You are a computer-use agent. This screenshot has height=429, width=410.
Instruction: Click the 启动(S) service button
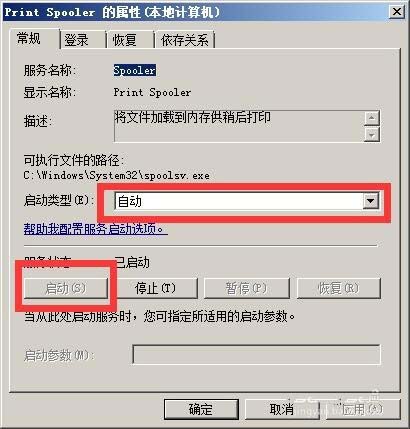(66, 288)
